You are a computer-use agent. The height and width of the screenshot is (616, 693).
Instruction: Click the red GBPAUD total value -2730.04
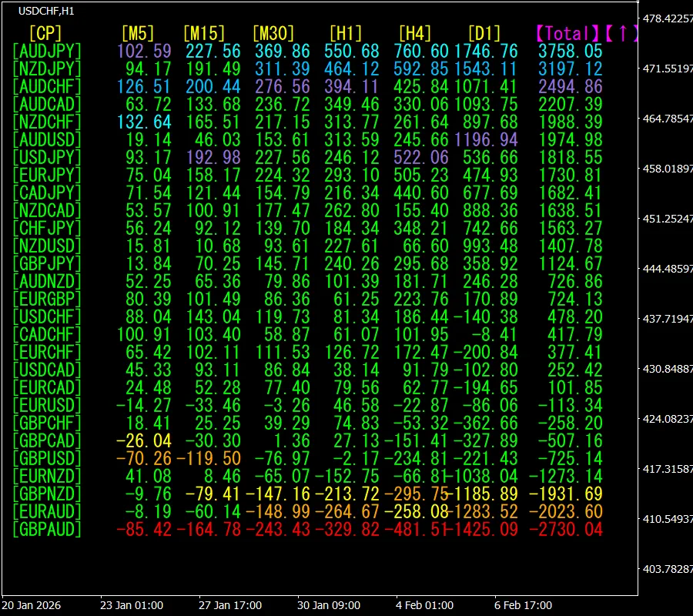pyautogui.click(x=570, y=529)
